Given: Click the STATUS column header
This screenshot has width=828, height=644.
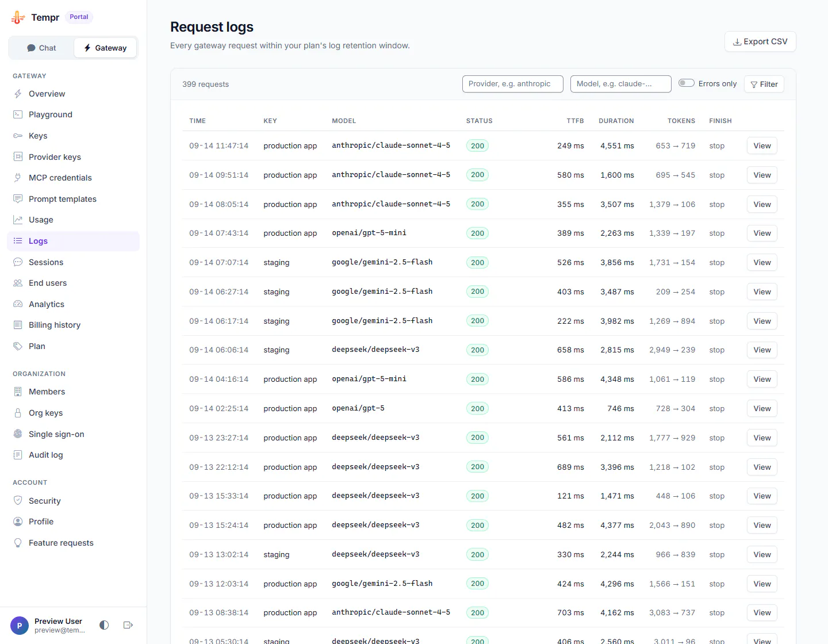Looking at the screenshot, I should (x=480, y=121).
